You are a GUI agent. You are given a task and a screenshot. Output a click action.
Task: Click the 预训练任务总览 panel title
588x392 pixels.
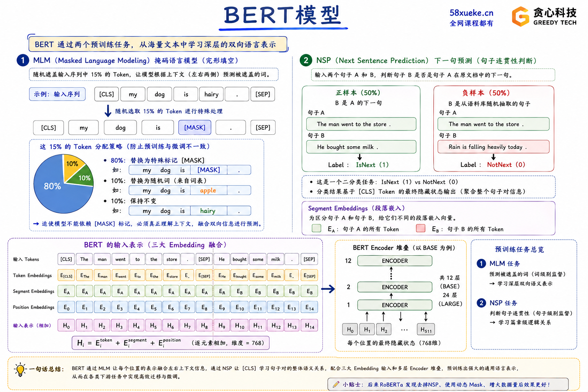tap(519, 249)
